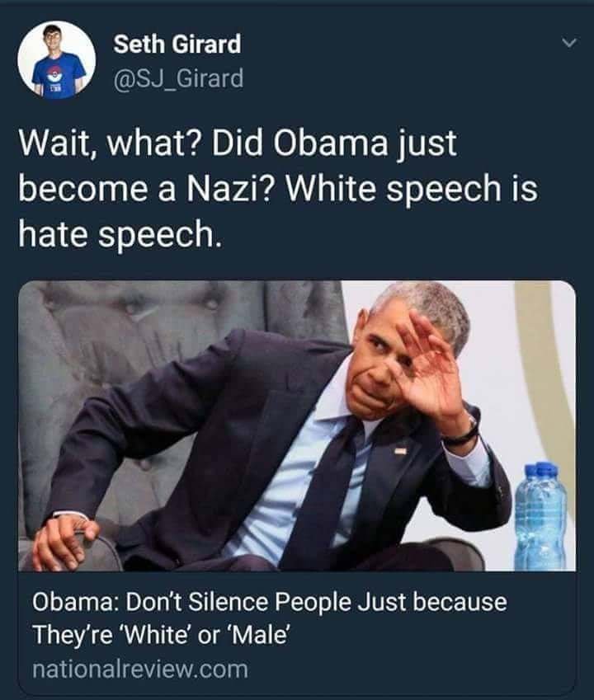Click the wristwatch in the photo
The image size is (594, 700).
pyautogui.click(x=462, y=433)
